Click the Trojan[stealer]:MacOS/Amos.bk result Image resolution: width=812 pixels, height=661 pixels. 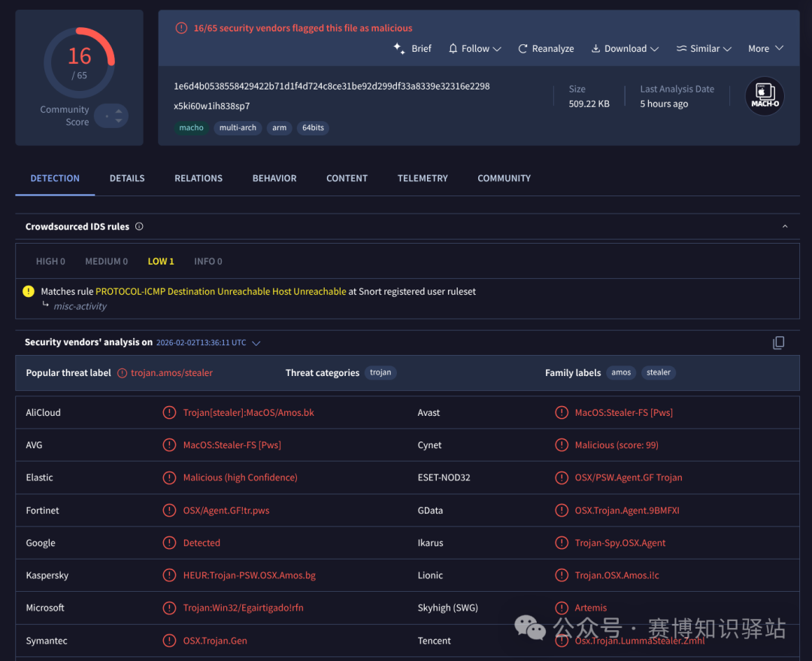tap(249, 412)
